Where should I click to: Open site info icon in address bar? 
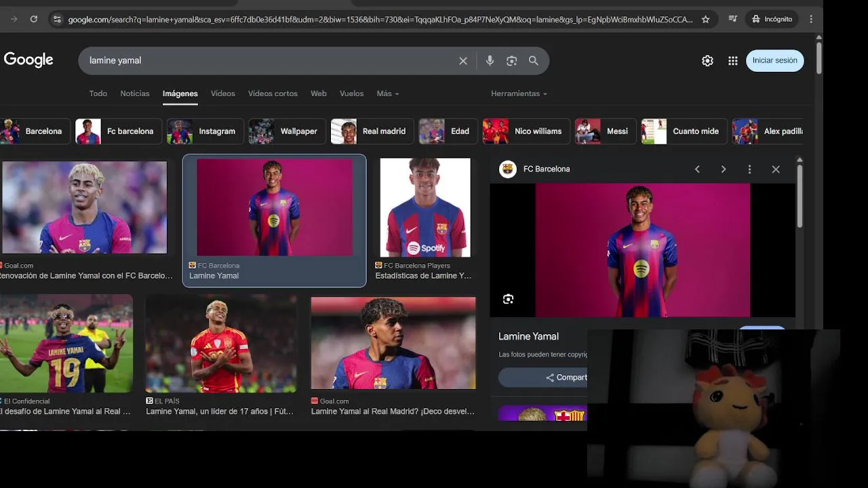click(x=57, y=19)
